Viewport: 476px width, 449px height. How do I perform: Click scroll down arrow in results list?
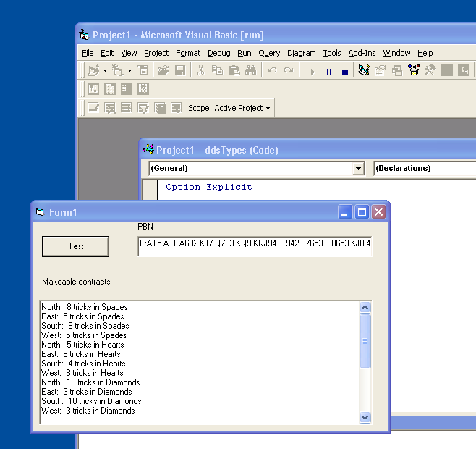(365, 417)
